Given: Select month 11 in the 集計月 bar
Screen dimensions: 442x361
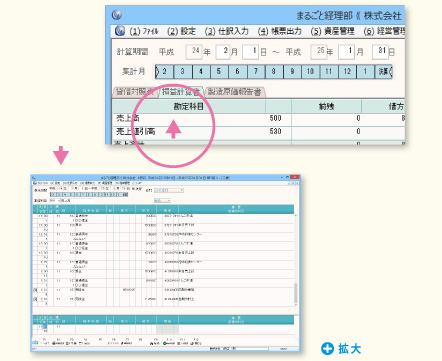Looking at the screenshot, I should (329, 71).
